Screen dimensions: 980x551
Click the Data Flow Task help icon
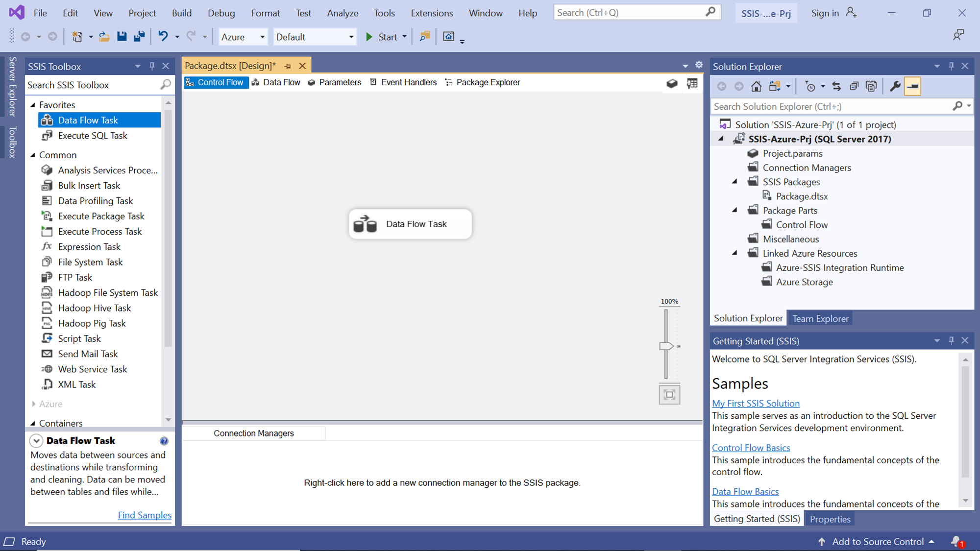tap(164, 441)
